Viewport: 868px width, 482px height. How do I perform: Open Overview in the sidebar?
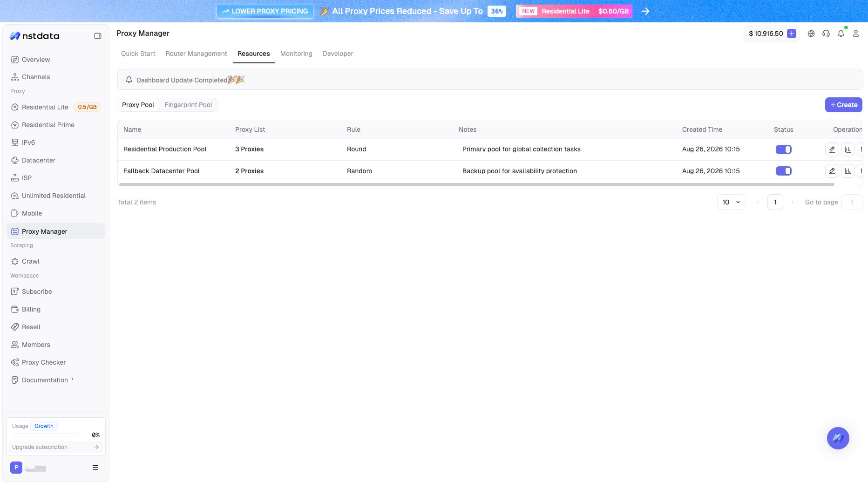56,60
